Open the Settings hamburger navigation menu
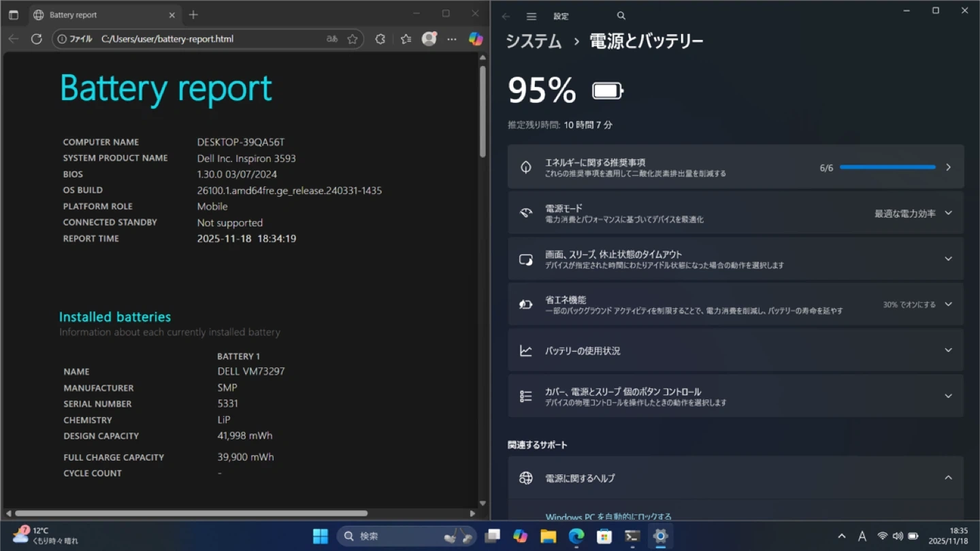The height and width of the screenshot is (551, 980). [532, 16]
